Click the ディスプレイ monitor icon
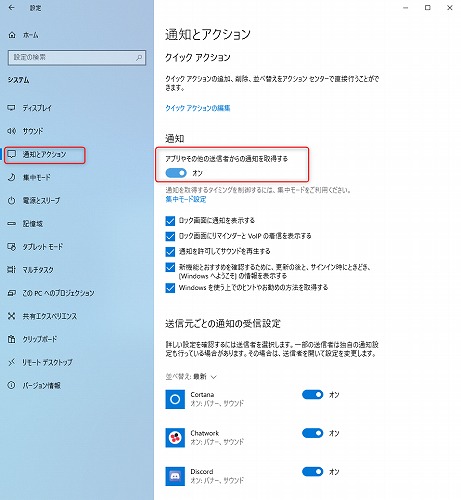 coord(11,108)
